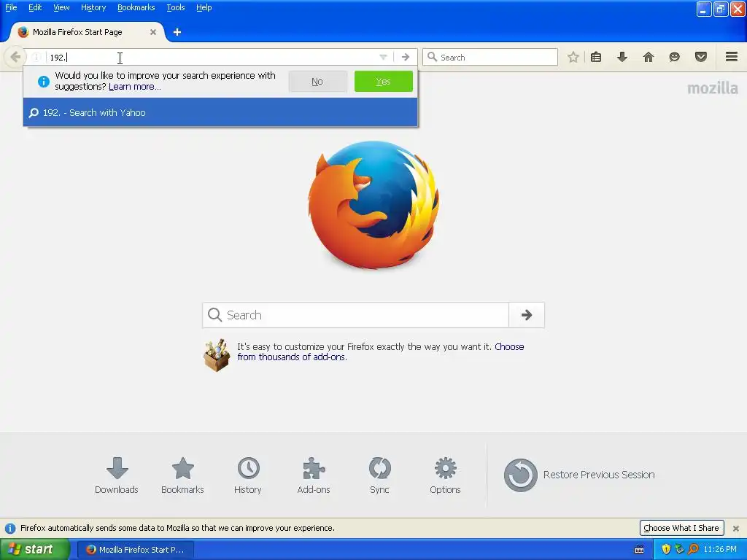Show your bookmarks list icon
Image resolution: width=747 pixels, height=560 pixels.
point(596,57)
